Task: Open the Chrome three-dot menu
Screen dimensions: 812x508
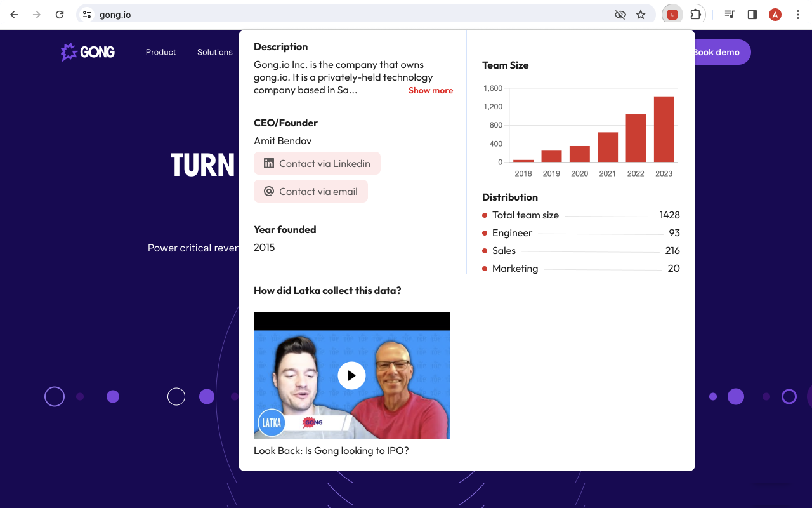Action: click(798, 15)
